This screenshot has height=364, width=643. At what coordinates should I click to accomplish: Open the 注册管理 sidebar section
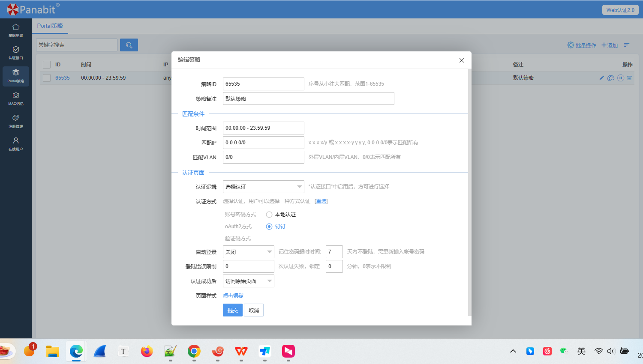pyautogui.click(x=16, y=121)
